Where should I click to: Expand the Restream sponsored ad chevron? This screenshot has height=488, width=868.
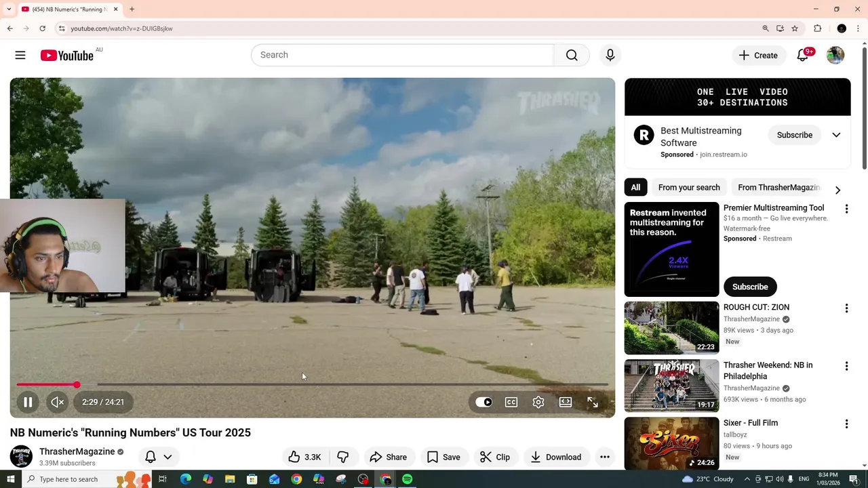pyautogui.click(x=836, y=135)
